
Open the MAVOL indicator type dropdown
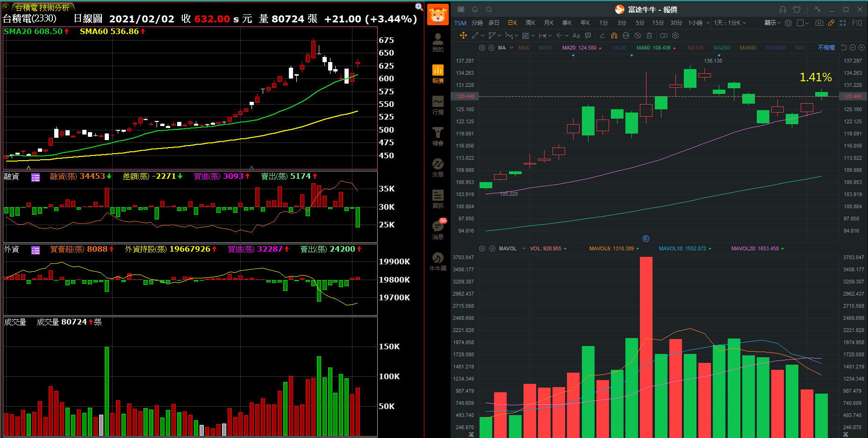tap(524, 248)
